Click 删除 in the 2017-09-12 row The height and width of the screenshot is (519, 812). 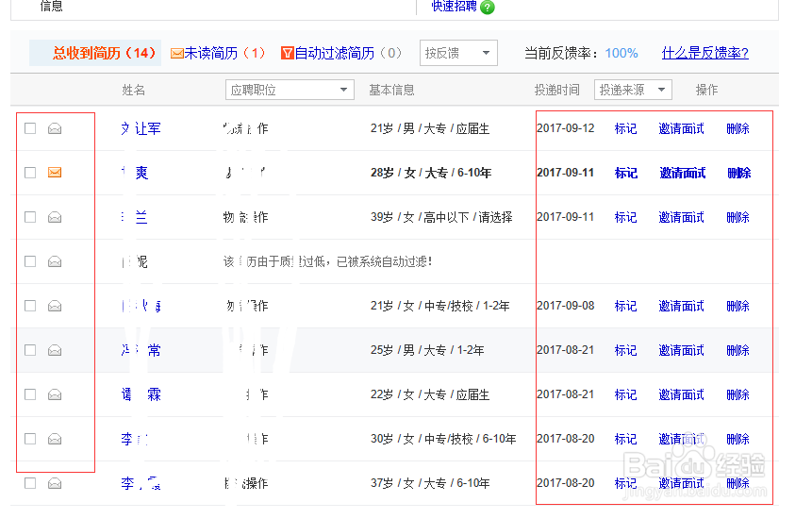[737, 128]
